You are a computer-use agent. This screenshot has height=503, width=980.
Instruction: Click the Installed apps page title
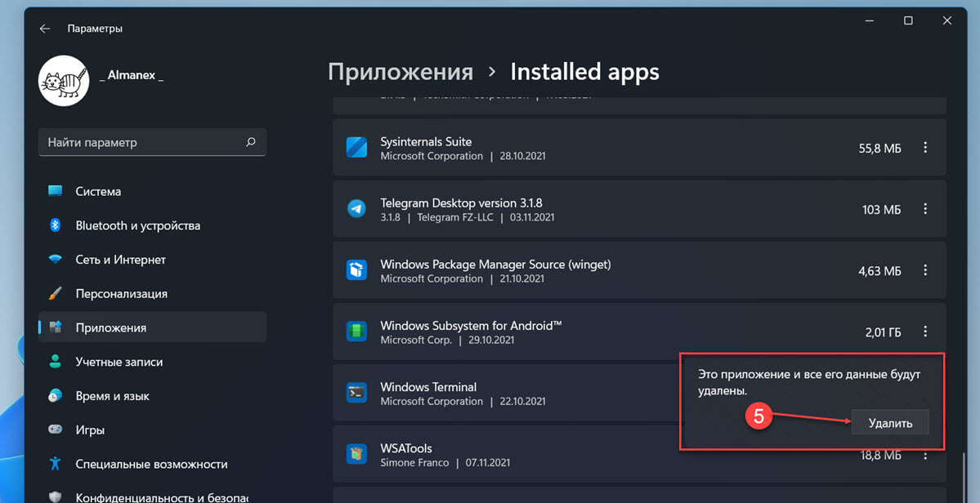click(x=584, y=72)
